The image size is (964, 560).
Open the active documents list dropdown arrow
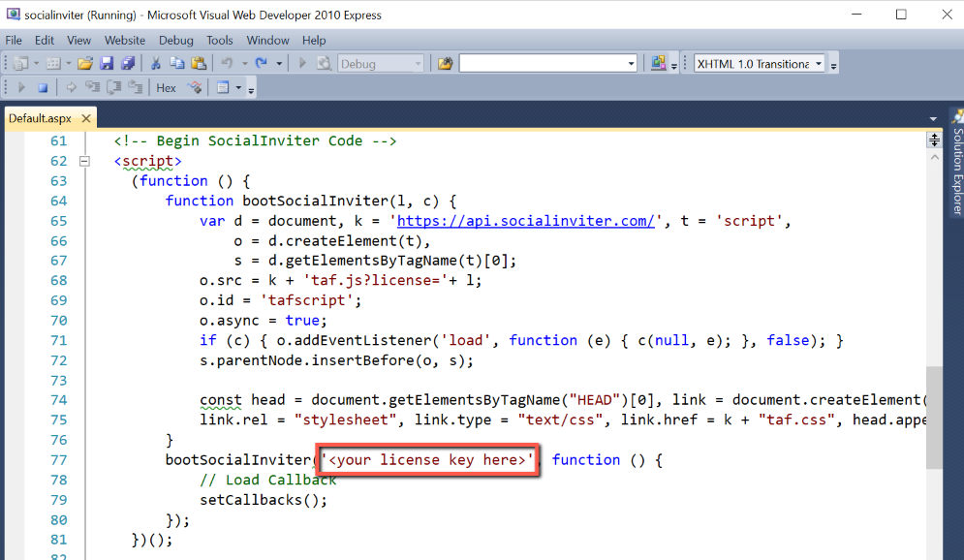(933, 118)
